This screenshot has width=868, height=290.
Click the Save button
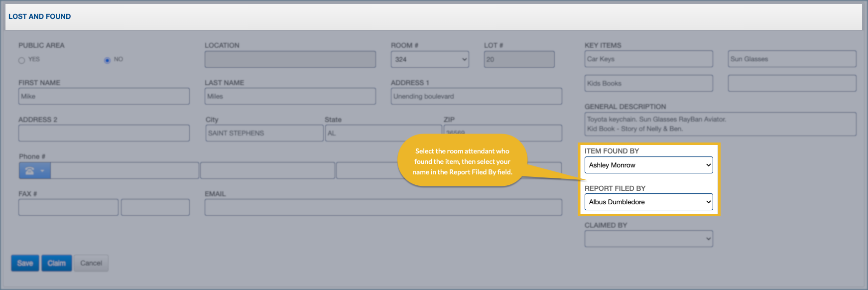point(25,263)
